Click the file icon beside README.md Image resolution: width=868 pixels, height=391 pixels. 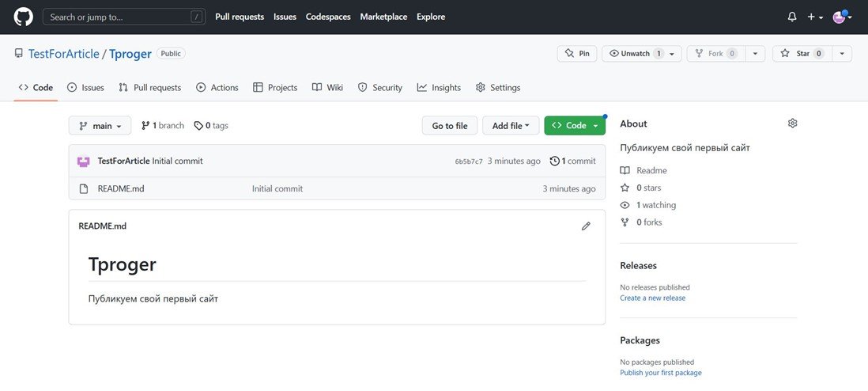pyautogui.click(x=84, y=188)
